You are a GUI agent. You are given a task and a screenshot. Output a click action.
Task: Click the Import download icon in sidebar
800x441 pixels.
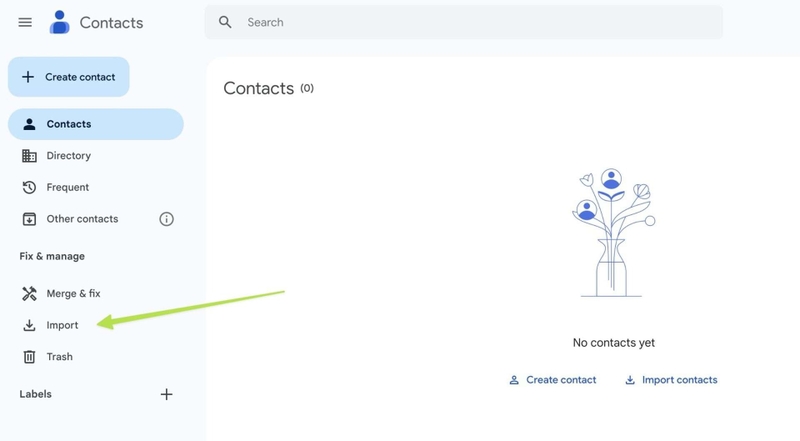pyautogui.click(x=29, y=325)
